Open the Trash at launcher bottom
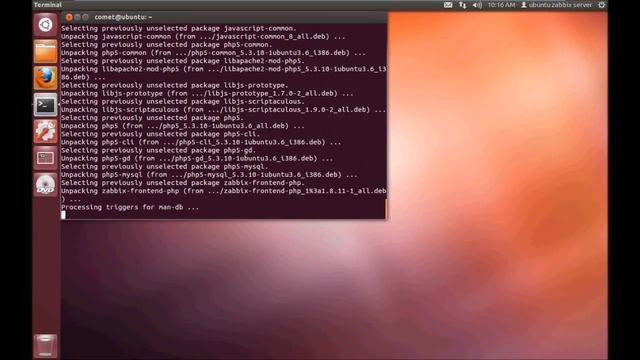This screenshot has height=360, width=640. 45,346
